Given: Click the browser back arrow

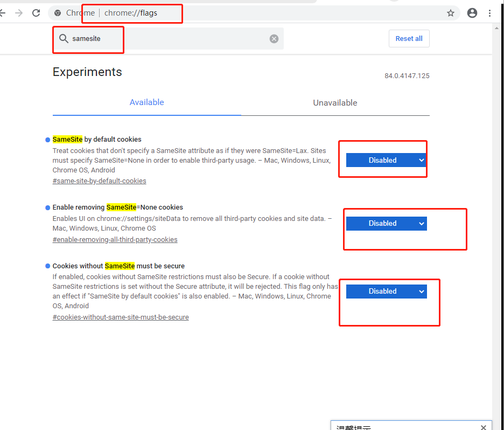Looking at the screenshot, I should coord(2,13).
